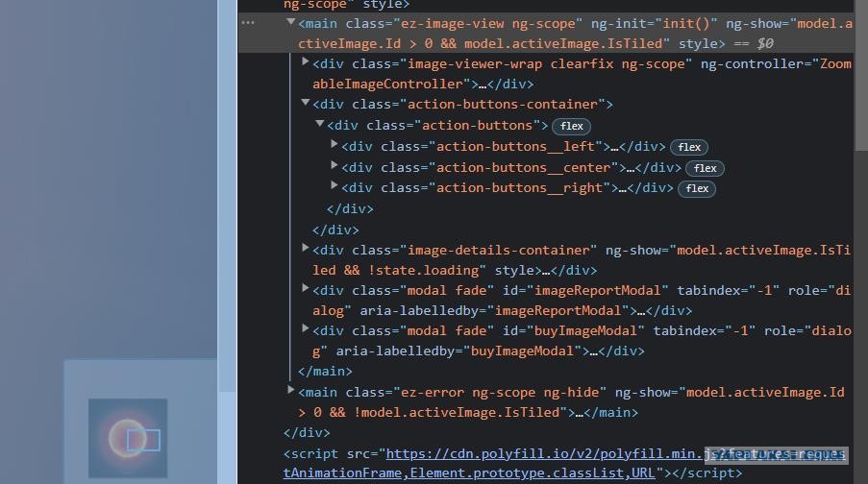
Task: Select the closing </div> after action-buttons__right
Action: 350,209
